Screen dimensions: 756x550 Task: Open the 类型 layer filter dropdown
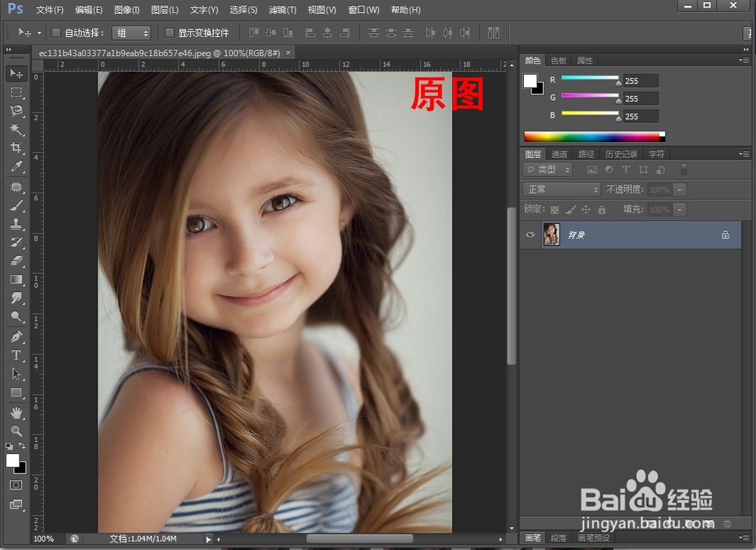click(547, 169)
